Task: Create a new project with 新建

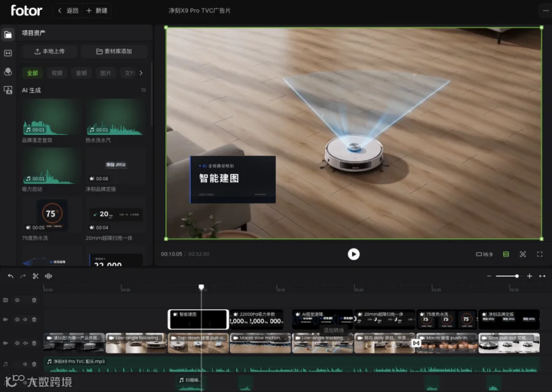Action: click(97, 10)
